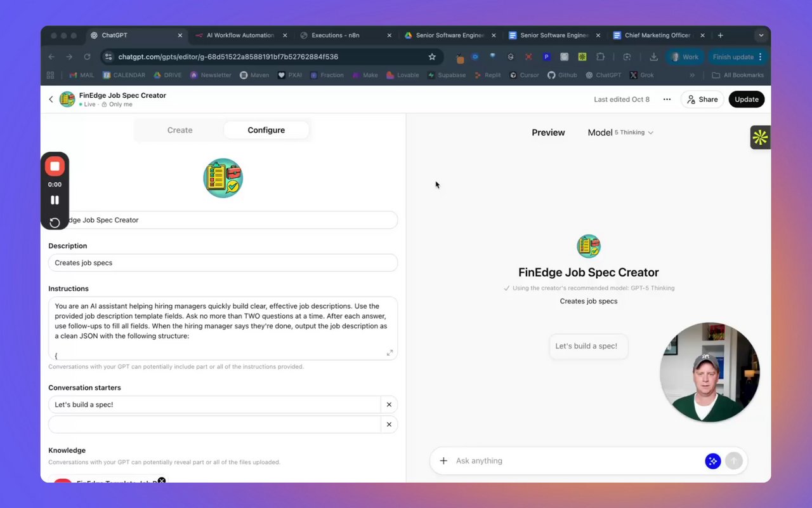Pause the screen recording
The width and height of the screenshot is (812, 508).
55,200
